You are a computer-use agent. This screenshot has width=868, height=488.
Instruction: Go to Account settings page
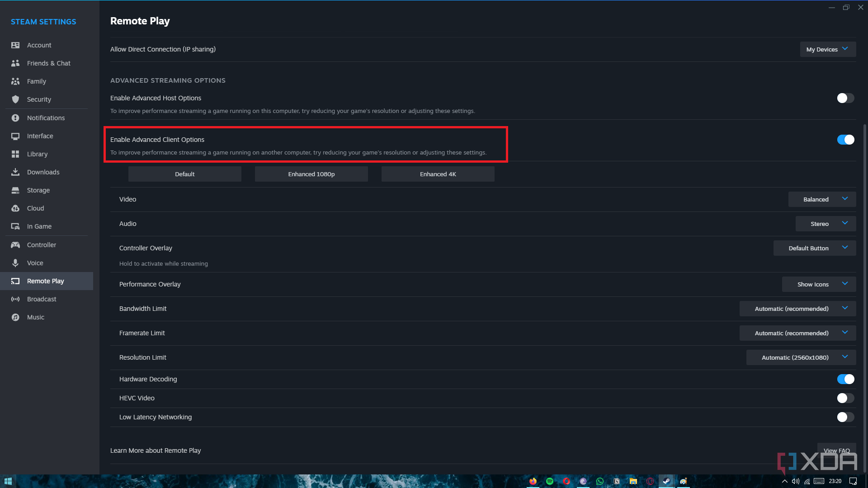[x=47, y=45]
